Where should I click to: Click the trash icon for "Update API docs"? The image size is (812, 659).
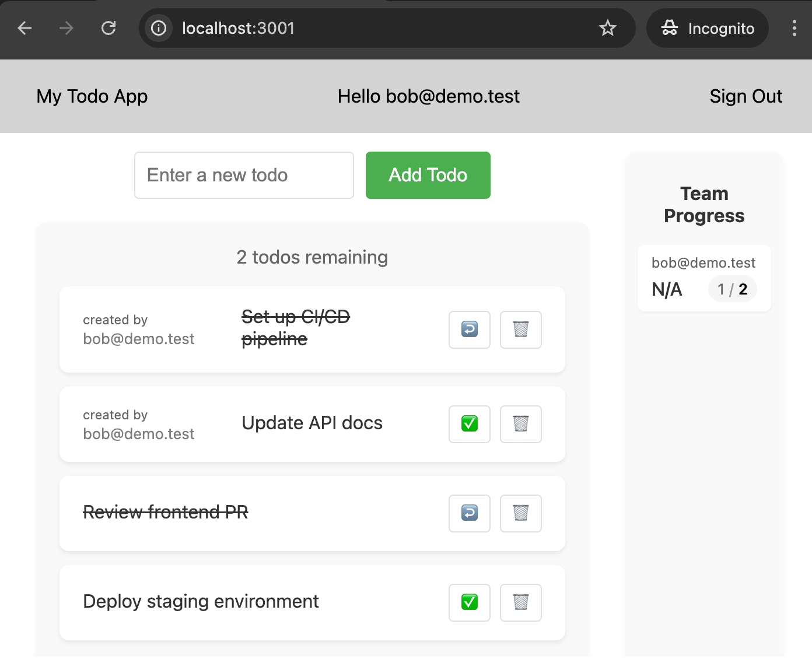[520, 424]
